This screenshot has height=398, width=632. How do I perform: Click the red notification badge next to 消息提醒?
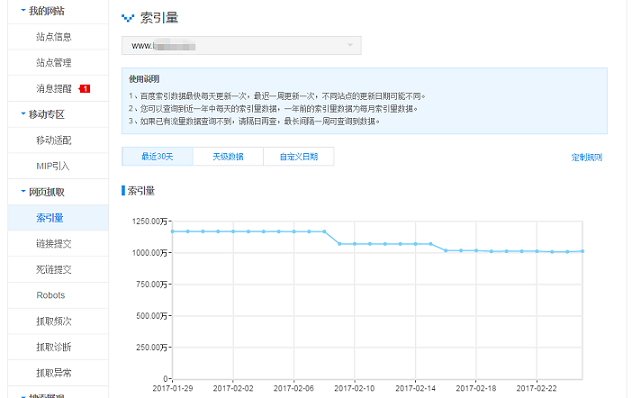tap(85, 88)
